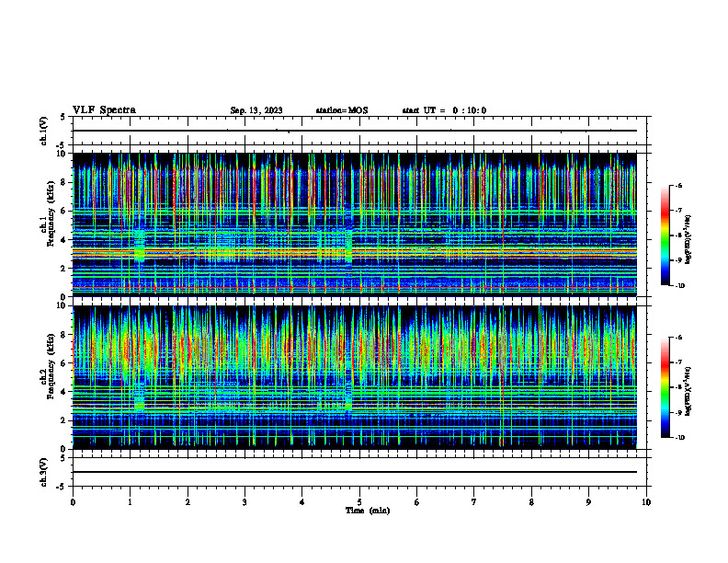Click the ch.2 "Frequency (kHz)" axis label
The width and height of the screenshot is (728, 563).
point(51,366)
